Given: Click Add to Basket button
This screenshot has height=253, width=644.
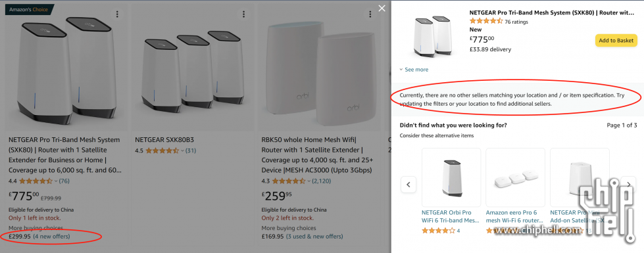Looking at the screenshot, I should point(616,40).
